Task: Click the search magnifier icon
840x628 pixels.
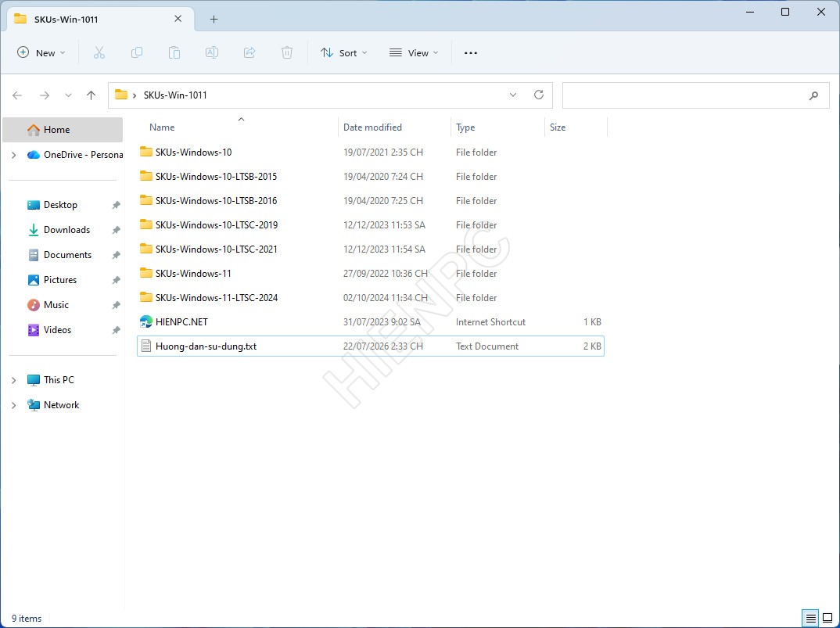Action: click(x=813, y=96)
